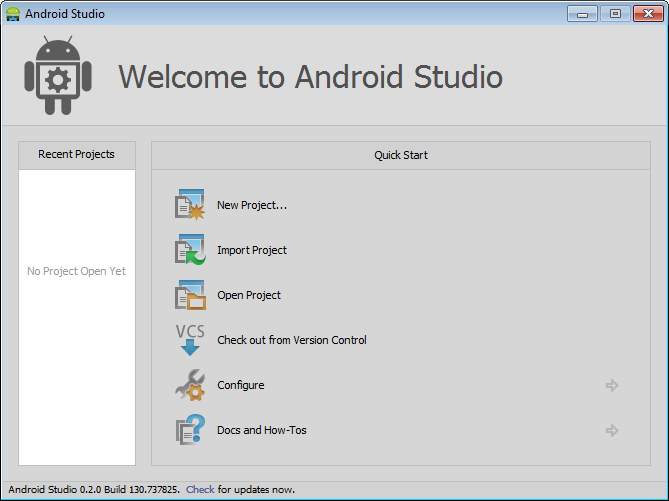
Task: Click the Docs and How-Tos question icon
Action: 190,430
